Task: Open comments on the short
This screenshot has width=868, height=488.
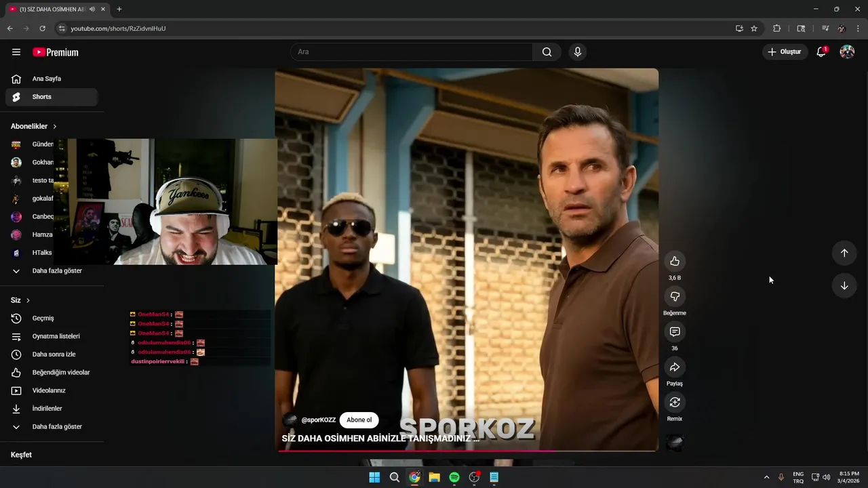Action: 675,331
